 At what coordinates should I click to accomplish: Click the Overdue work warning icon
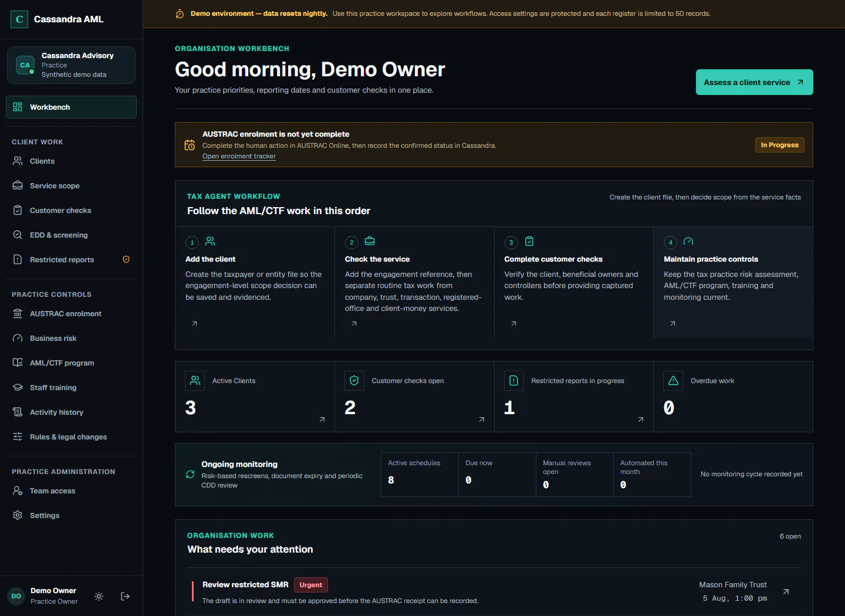673,381
